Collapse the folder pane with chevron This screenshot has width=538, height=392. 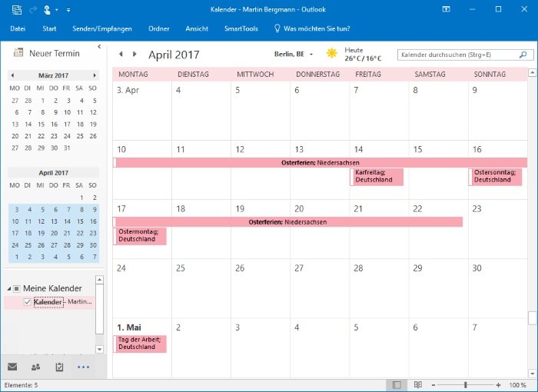pos(99,46)
